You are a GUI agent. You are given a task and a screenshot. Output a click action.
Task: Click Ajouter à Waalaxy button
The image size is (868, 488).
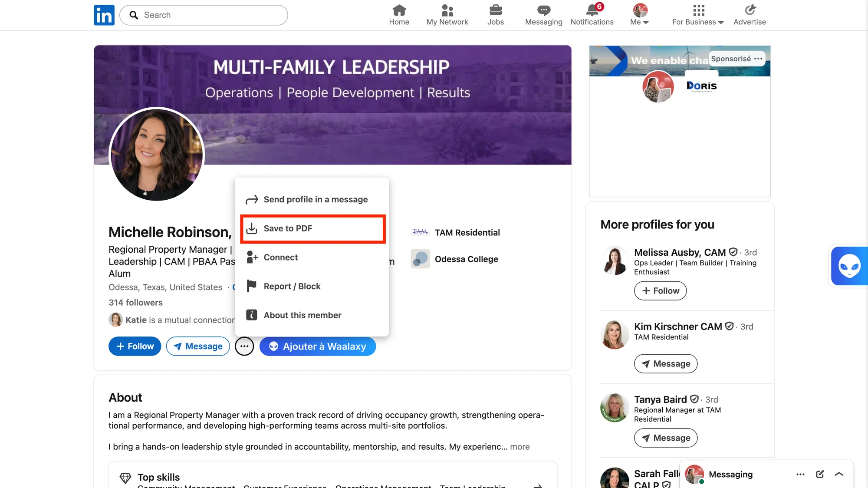pos(318,346)
